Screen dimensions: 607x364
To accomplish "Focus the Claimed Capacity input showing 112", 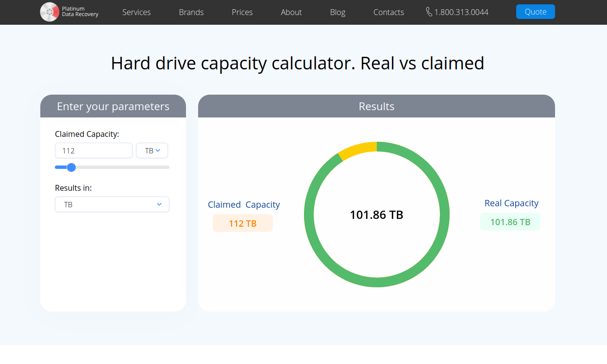I will pos(94,150).
